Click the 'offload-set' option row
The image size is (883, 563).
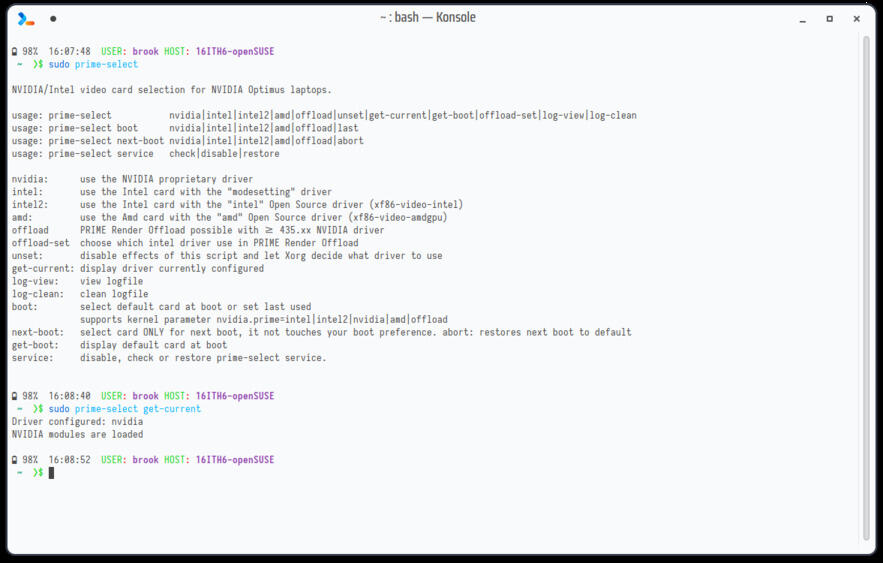click(185, 243)
